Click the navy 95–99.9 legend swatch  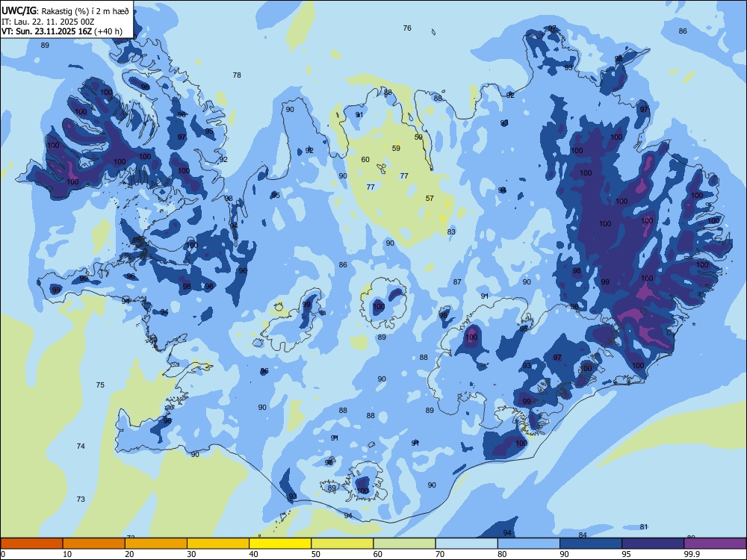point(653,544)
